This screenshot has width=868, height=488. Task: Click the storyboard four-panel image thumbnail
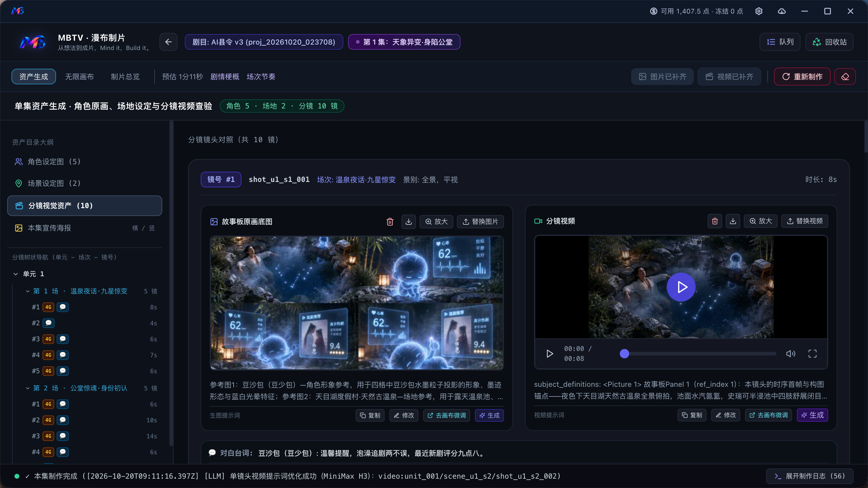pyautogui.click(x=357, y=303)
